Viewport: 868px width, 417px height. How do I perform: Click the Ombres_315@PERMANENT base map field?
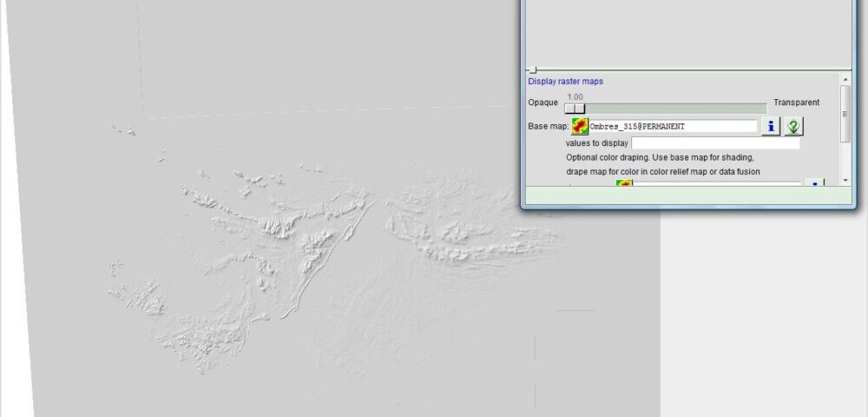[672, 127]
